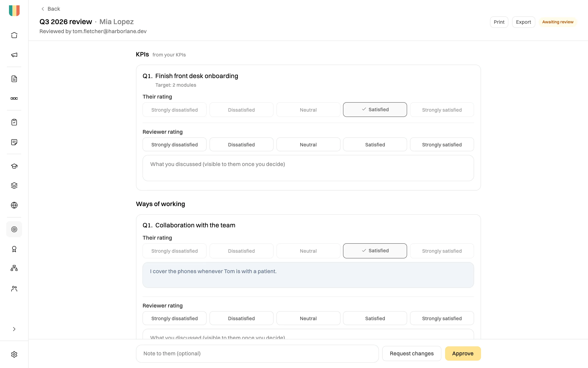The width and height of the screenshot is (588, 368).
Task: Rate onboarding KPI Neutral as reviewer
Action: [308, 145]
